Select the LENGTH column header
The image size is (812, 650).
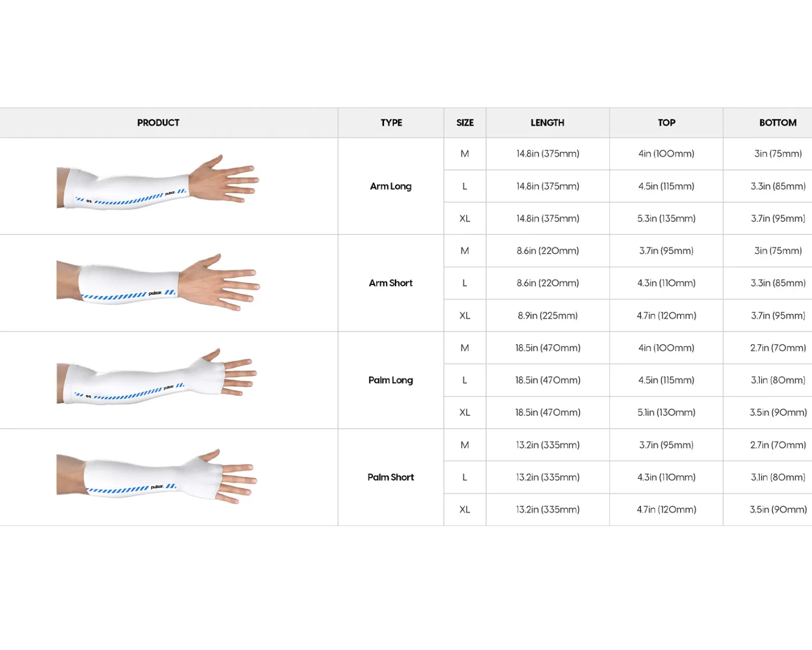pyautogui.click(x=547, y=122)
